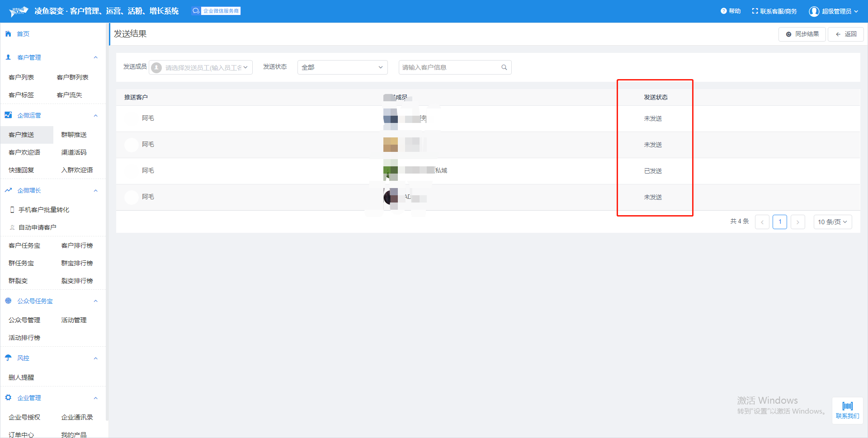868x438 pixels.
Task: Click the home icon in sidebar
Action: point(8,34)
